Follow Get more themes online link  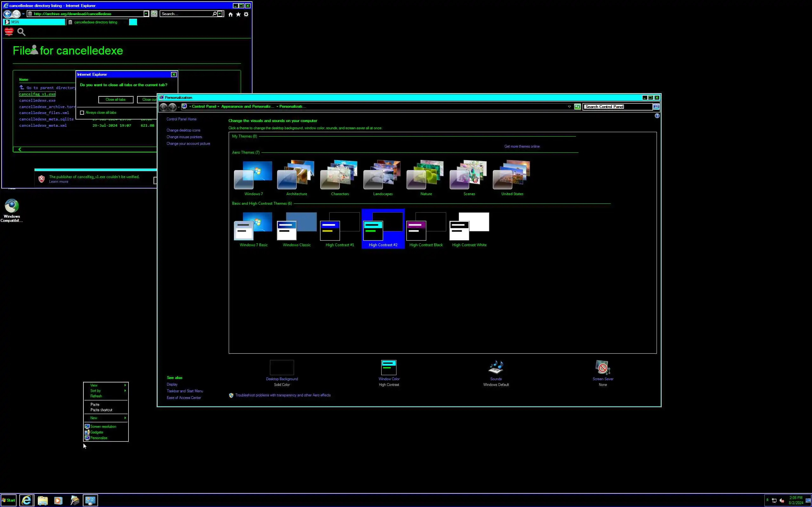coord(522,146)
